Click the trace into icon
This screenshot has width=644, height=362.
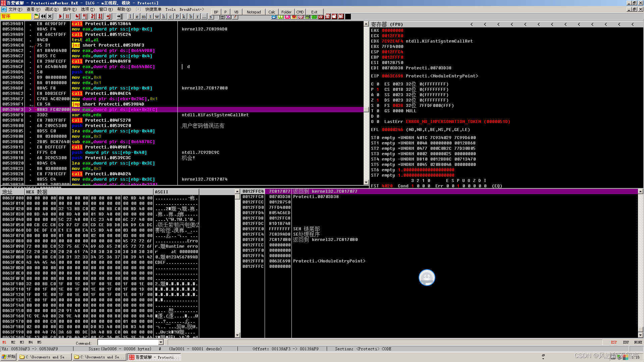pyautogui.click(x=93, y=16)
